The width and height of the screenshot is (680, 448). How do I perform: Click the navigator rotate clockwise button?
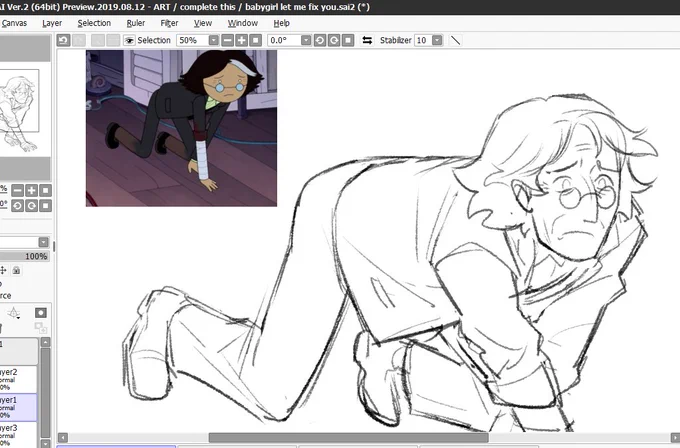[x=31, y=205]
